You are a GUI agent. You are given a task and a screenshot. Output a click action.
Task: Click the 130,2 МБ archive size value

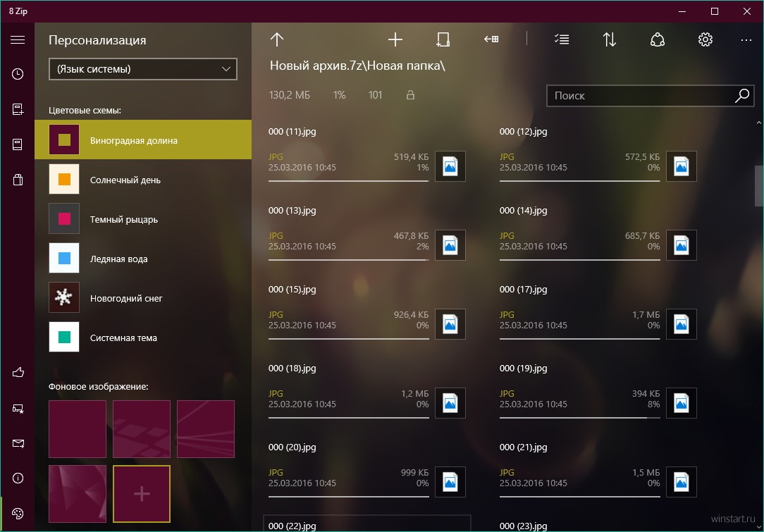coord(289,95)
